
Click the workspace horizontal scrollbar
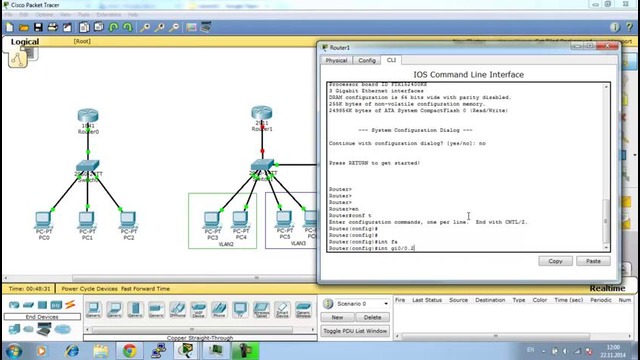pyautogui.click(x=160, y=278)
